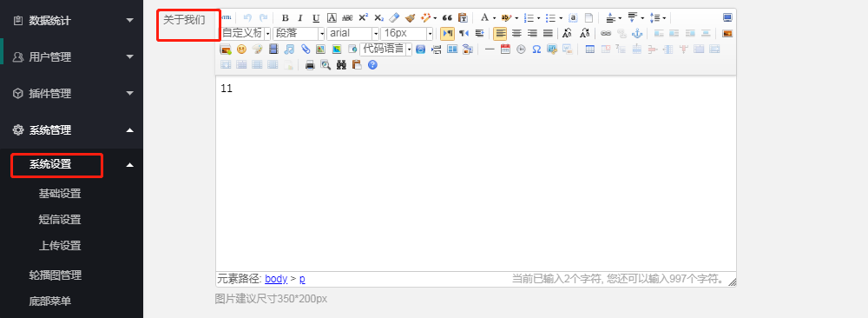Toggle italic formatting
The image size is (868, 318).
300,17
